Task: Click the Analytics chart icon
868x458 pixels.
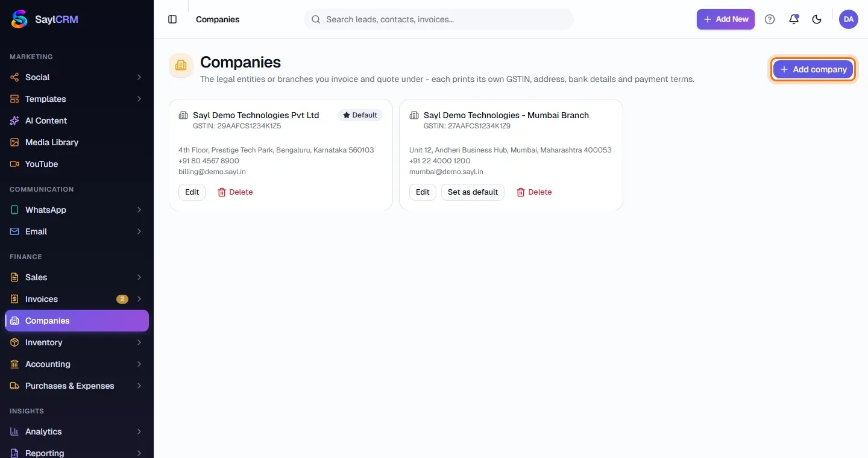Action: pyautogui.click(x=14, y=431)
